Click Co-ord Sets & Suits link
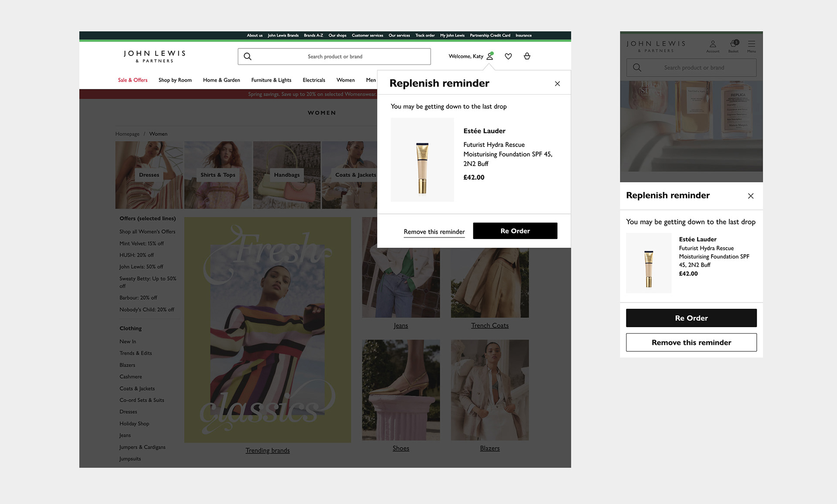This screenshot has height=504, width=837. point(142,400)
